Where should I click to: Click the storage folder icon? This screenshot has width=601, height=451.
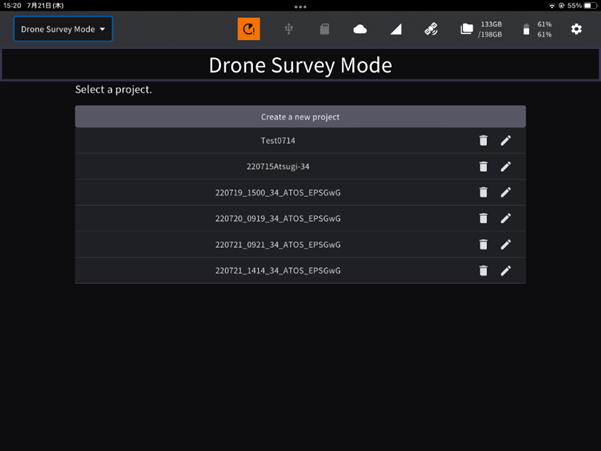click(x=466, y=29)
